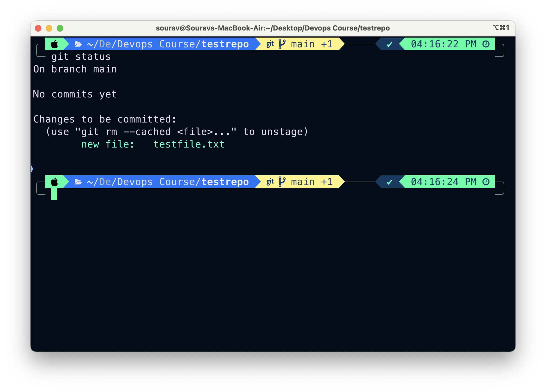Click the Apple logo in the 04:16:22 prompt

[x=54, y=44]
